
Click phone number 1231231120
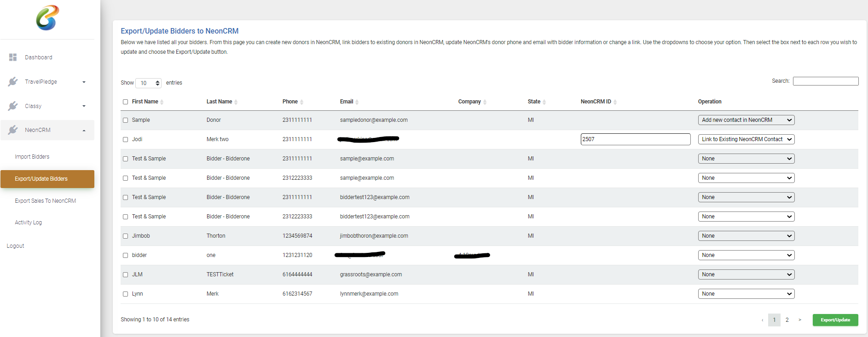(297, 255)
